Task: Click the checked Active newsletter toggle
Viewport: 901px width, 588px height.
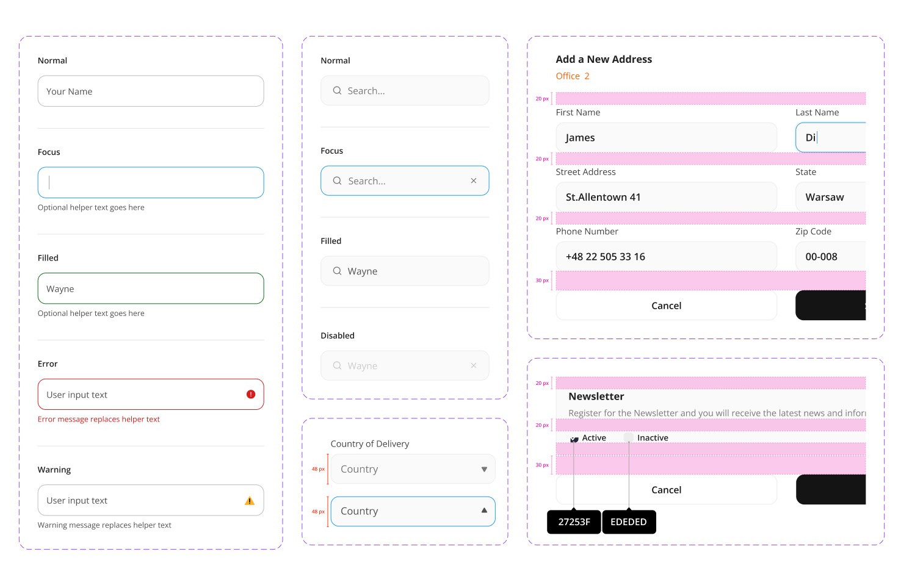Action: (x=574, y=437)
